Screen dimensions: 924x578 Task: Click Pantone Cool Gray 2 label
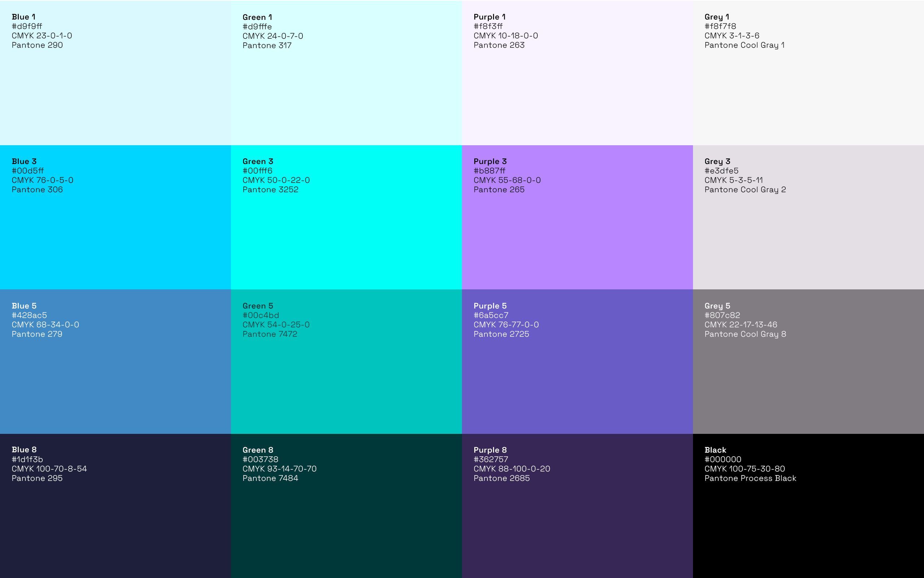pyautogui.click(x=745, y=190)
